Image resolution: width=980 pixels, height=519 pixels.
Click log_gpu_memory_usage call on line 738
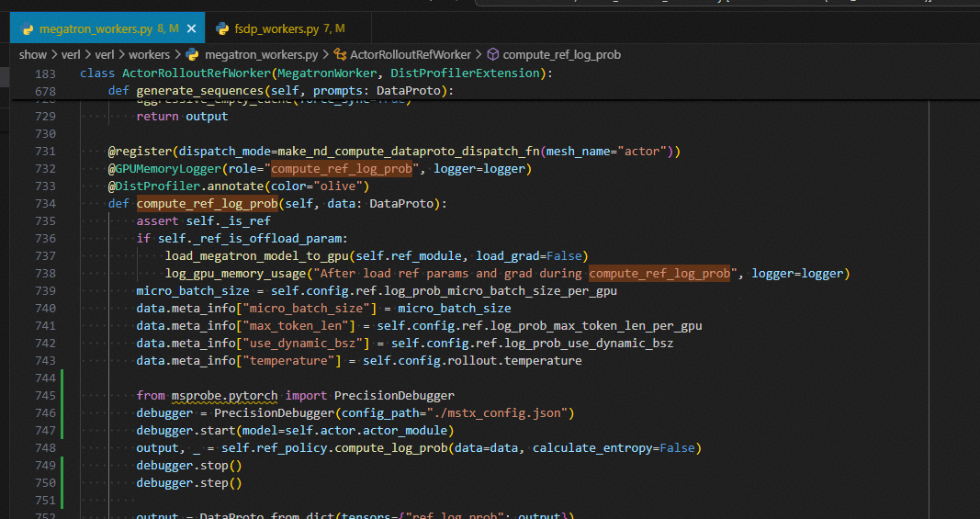(x=508, y=273)
